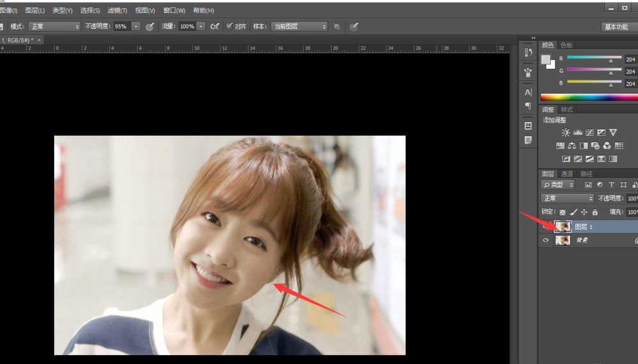This screenshot has height=364, width=638.
Task: Select the 图层 1 layer thumbnail
Action: click(x=563, y=226)
